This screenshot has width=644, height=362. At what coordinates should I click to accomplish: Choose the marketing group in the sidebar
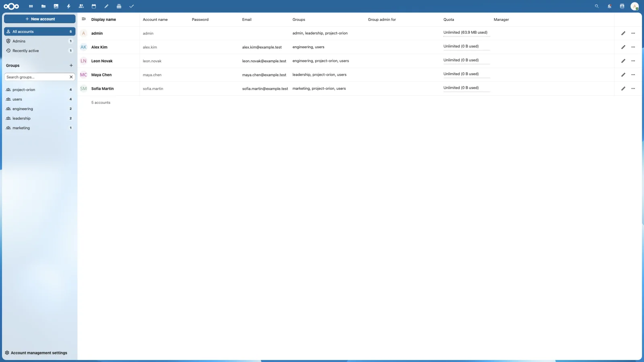point(39,128)
